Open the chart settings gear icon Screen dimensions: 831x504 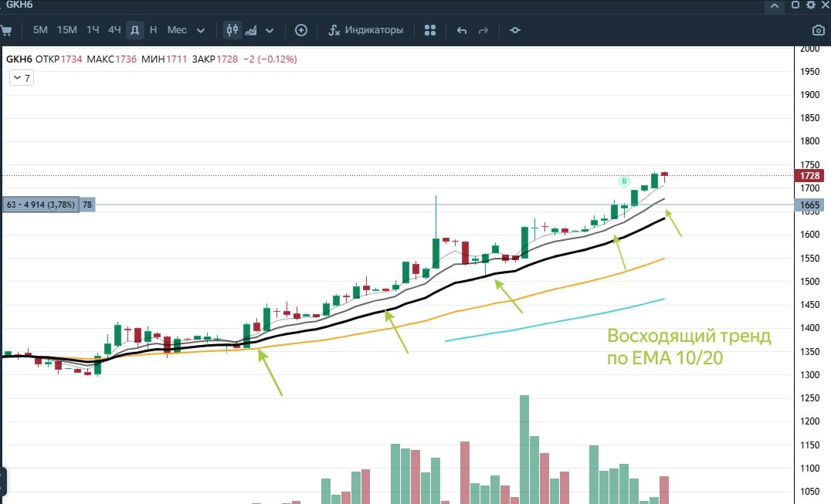pos(811,5)
